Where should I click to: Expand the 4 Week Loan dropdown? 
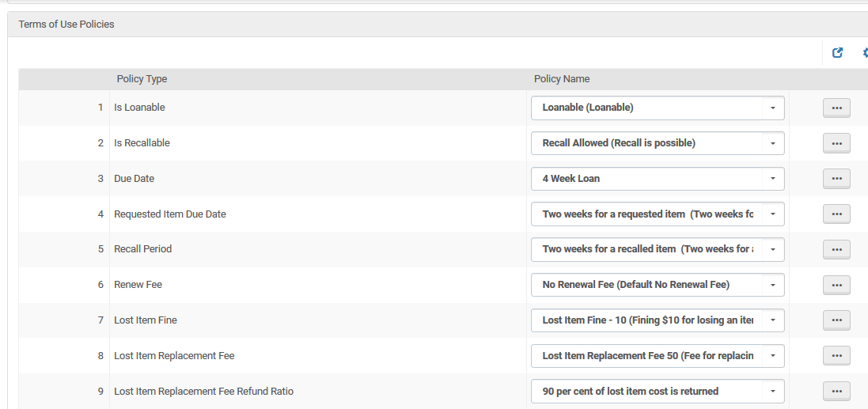click(658, 179)
